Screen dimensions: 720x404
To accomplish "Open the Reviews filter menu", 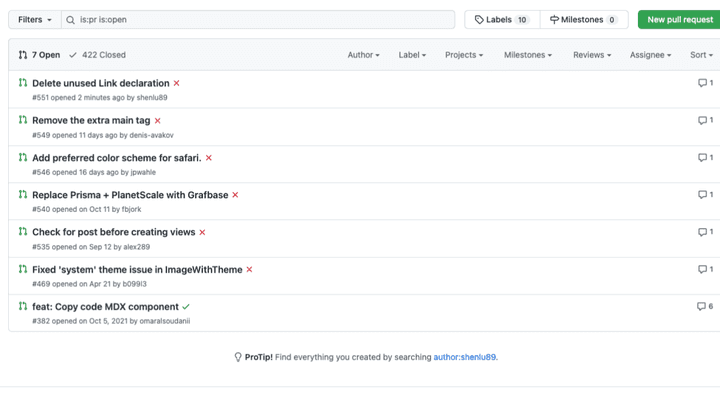I will coord(591,55).
